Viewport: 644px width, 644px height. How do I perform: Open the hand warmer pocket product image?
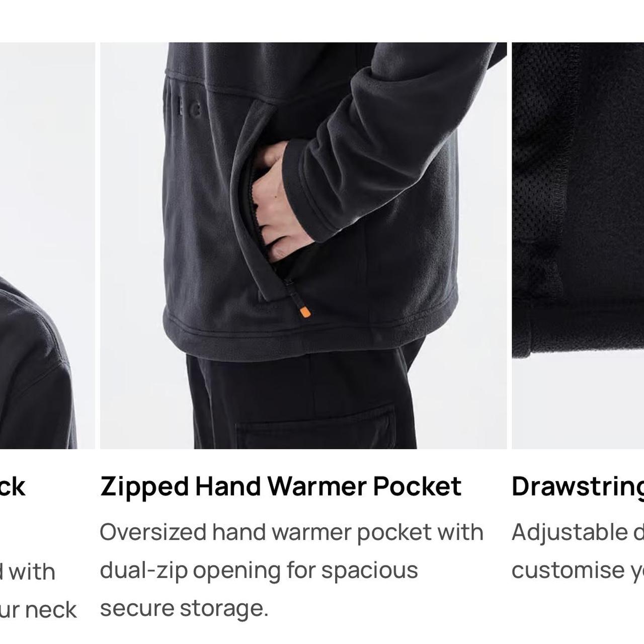pyautogui.click(x=303, y=246)
